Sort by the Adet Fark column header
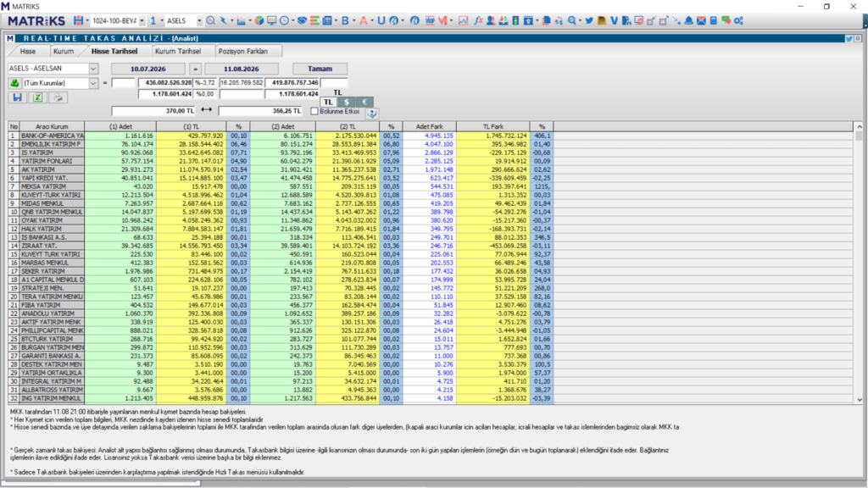The width and height of the screenshot is (868, 488). pos(430,127)
